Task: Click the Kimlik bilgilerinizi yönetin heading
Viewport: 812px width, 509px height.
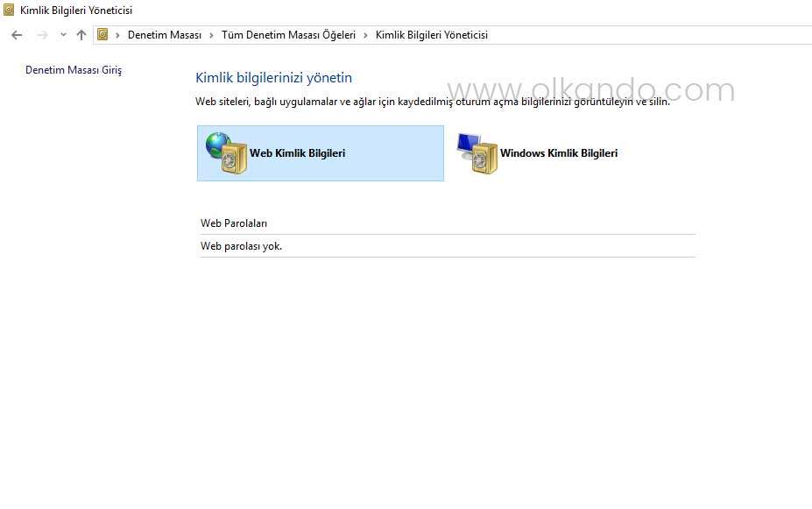Action: point(273,78)
